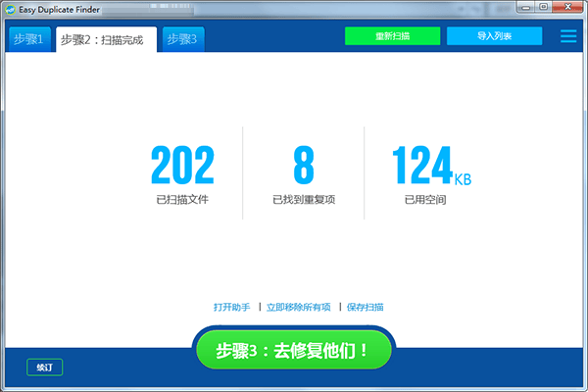Click the 已用空间 label
The width and height of the screenshot is (588, 392).
pyautogui.click(x=425, y=200)
